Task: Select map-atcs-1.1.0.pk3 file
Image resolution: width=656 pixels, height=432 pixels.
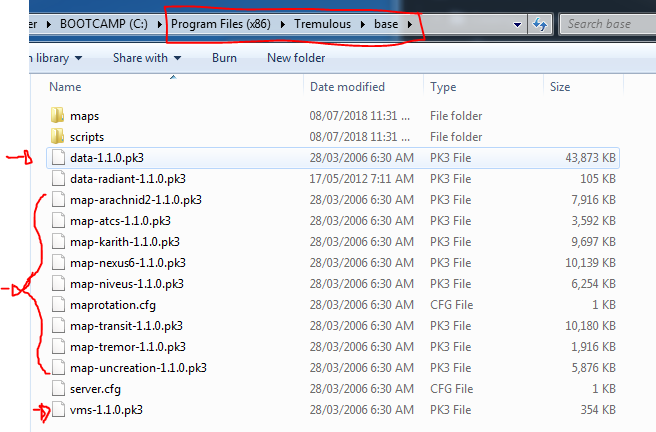Action: [120, 221]
